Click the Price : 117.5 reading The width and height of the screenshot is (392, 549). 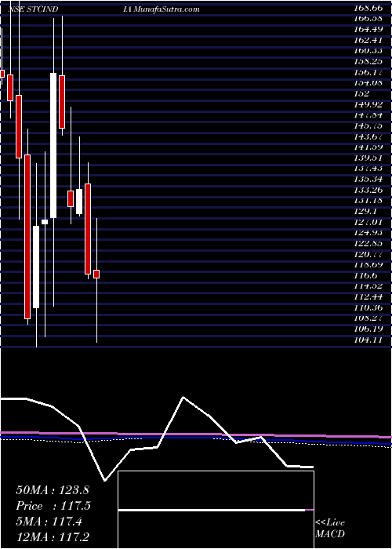pyautogui.click(x=53, y=506)
